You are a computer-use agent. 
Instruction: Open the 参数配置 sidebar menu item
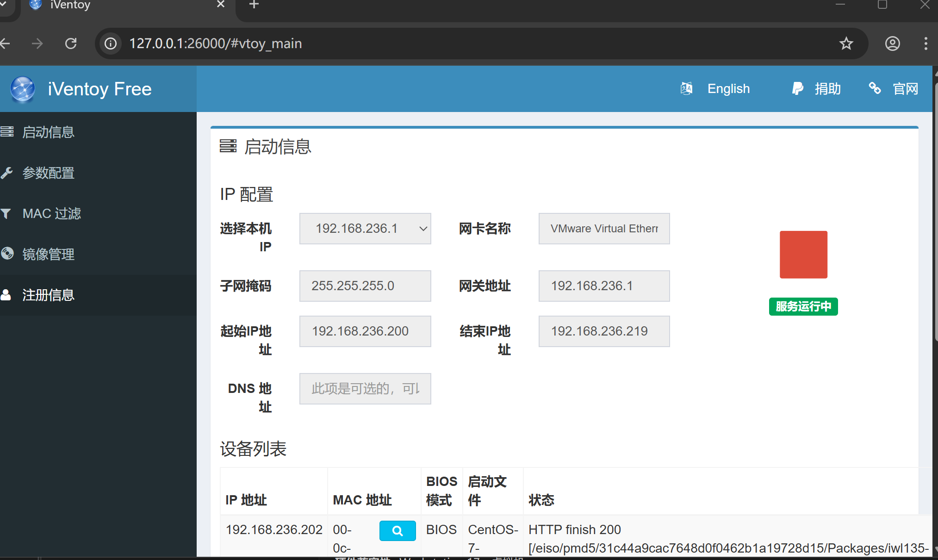(x=48, y=173)
